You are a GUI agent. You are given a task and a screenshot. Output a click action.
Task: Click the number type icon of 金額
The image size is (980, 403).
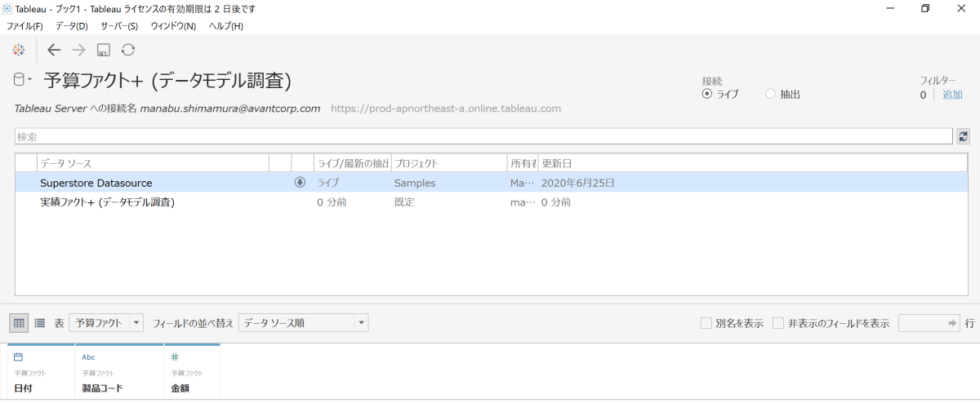click(175, 357)
